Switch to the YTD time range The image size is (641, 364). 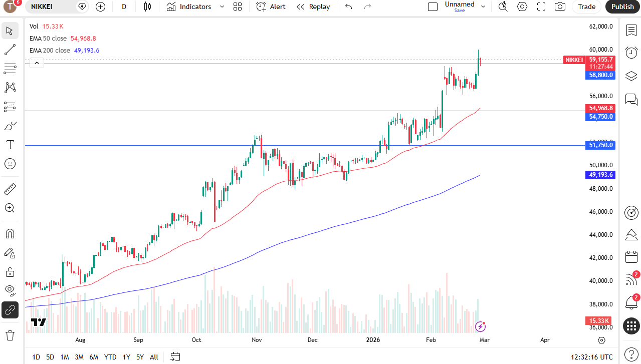110,357
